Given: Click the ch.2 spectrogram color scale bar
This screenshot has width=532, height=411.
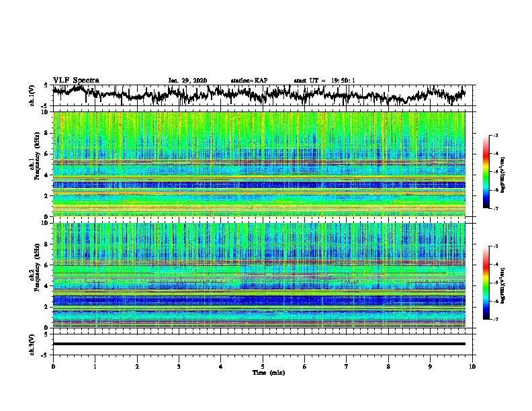Looking at the screenshot, I should 486,283.
